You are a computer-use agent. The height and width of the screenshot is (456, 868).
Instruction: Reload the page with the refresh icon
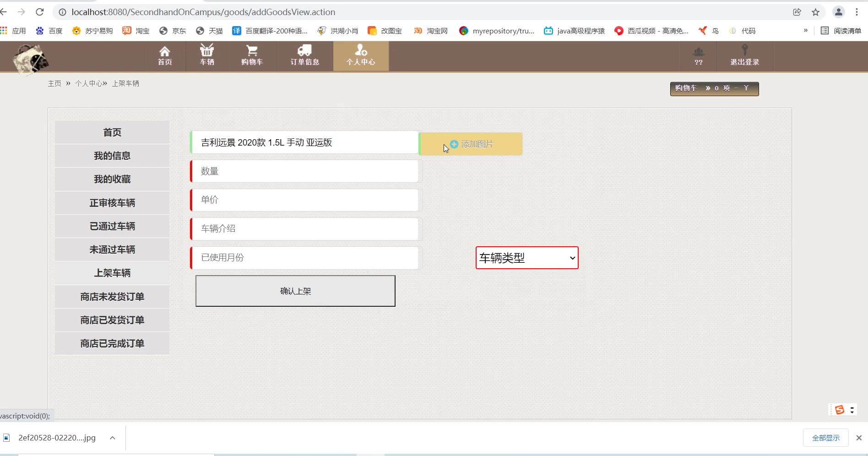click(x=40, y=12)
